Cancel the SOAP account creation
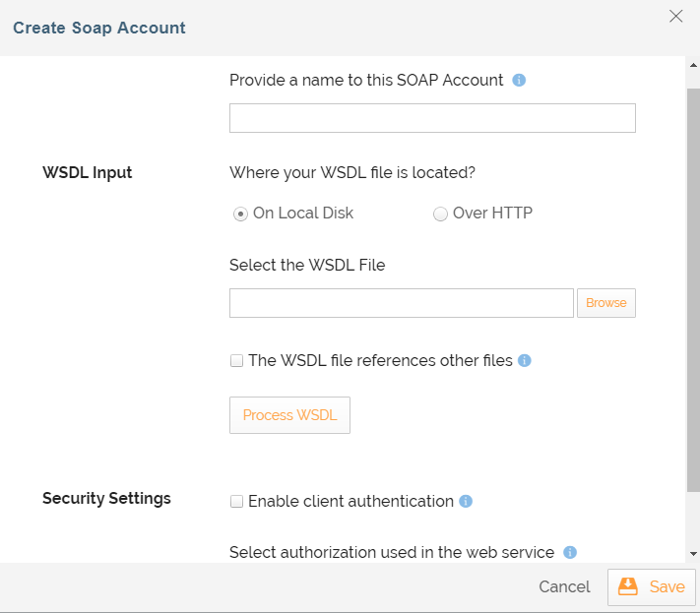 (564, 587)
